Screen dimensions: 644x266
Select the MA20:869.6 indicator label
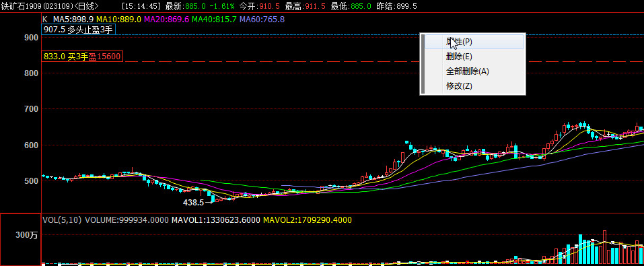(x=166, y=20)
